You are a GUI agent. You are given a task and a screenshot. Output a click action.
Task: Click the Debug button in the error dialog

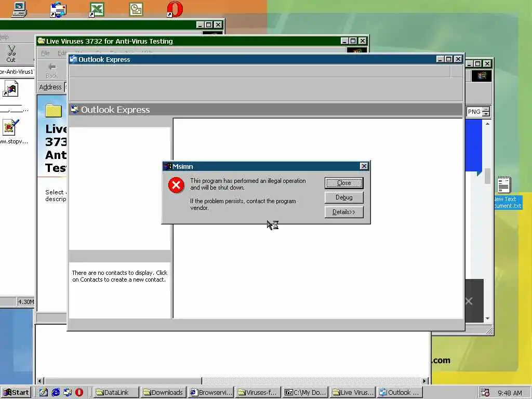click(x=344, y=197)
